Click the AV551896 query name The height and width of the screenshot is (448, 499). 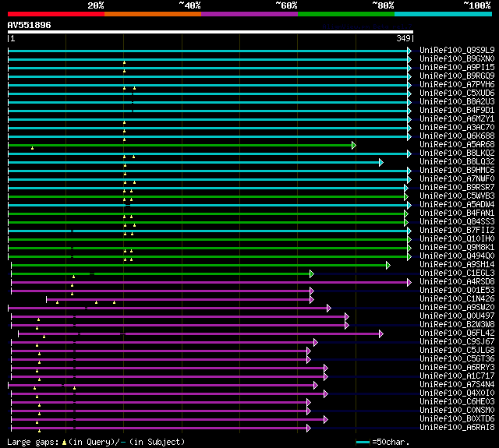point(30,25)
